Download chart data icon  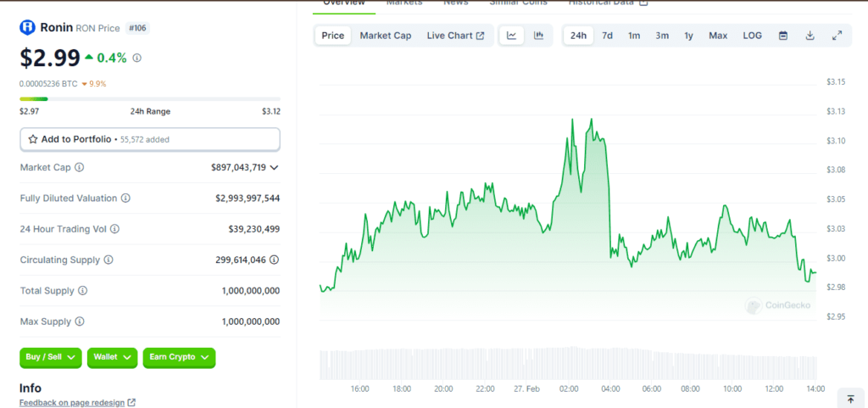(x=810, y=36)
